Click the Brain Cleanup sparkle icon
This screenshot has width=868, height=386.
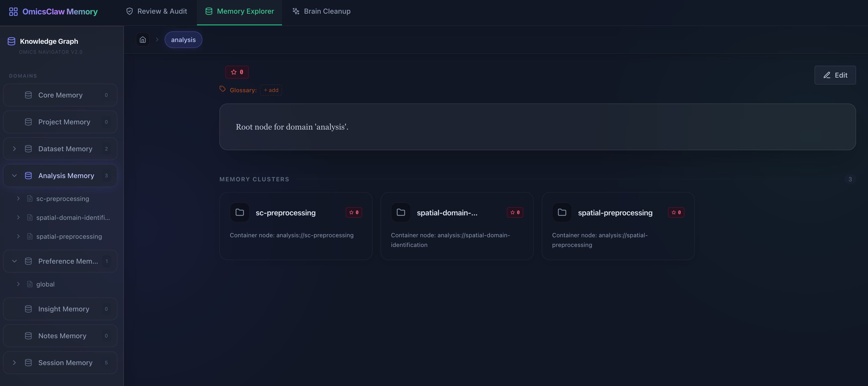[296, 11]
